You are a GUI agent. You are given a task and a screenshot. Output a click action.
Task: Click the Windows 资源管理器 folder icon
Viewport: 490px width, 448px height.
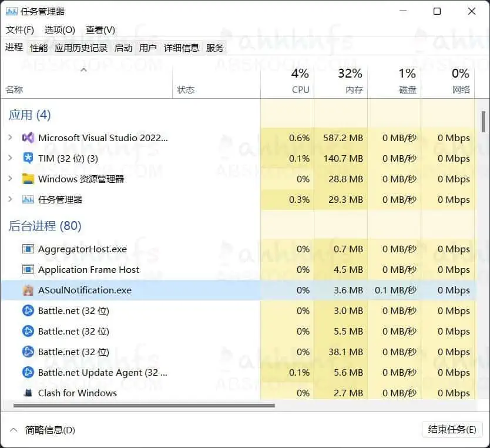[x=28, y=179]
